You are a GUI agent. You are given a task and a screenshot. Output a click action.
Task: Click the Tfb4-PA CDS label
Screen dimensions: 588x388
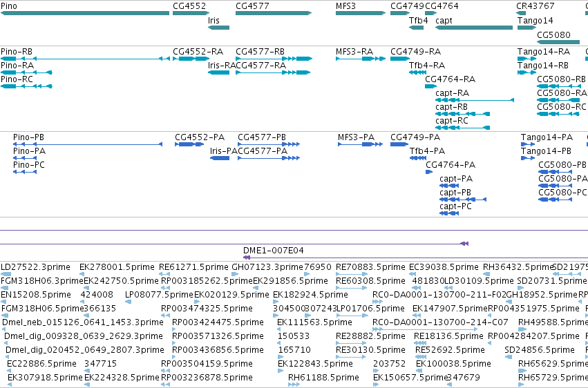427,151
